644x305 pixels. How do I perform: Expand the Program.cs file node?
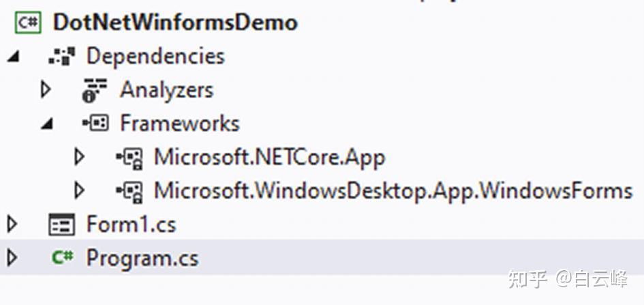[x=12, y=258]
